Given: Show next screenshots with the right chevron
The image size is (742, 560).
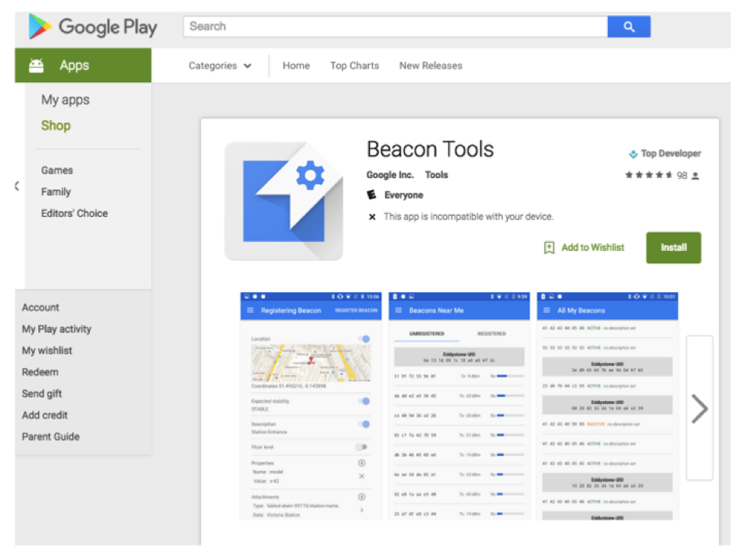Looking at the screenshot, I should point(699,408).
